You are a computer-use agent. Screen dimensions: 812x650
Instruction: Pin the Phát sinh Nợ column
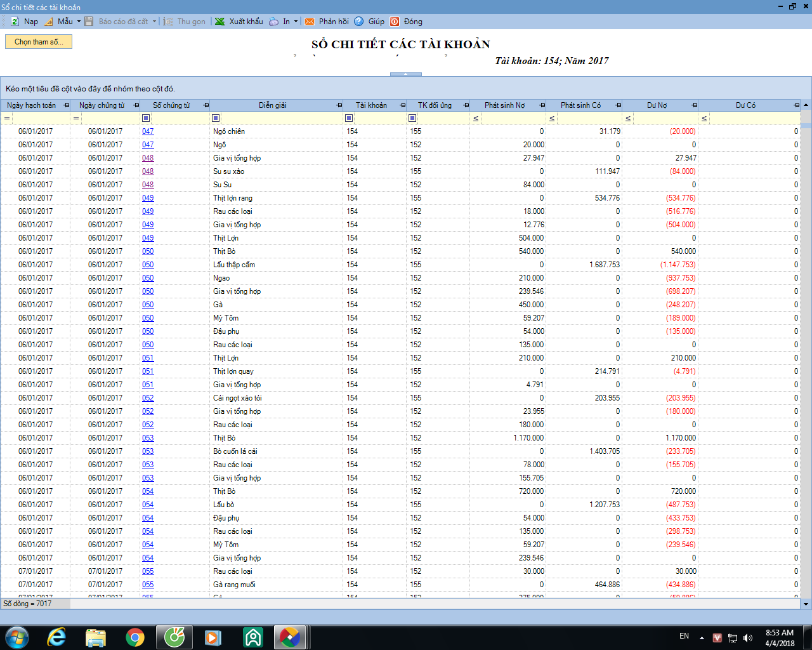[542, 105]
